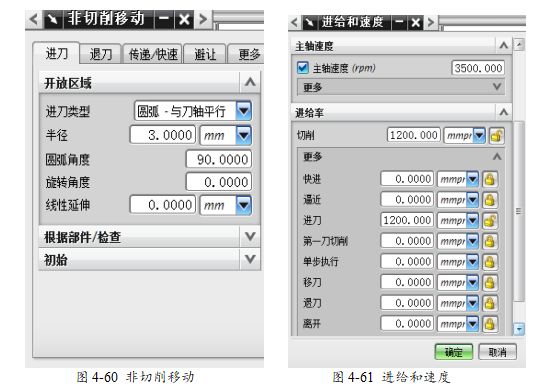Close the 非切削移动 dialog

184,20
